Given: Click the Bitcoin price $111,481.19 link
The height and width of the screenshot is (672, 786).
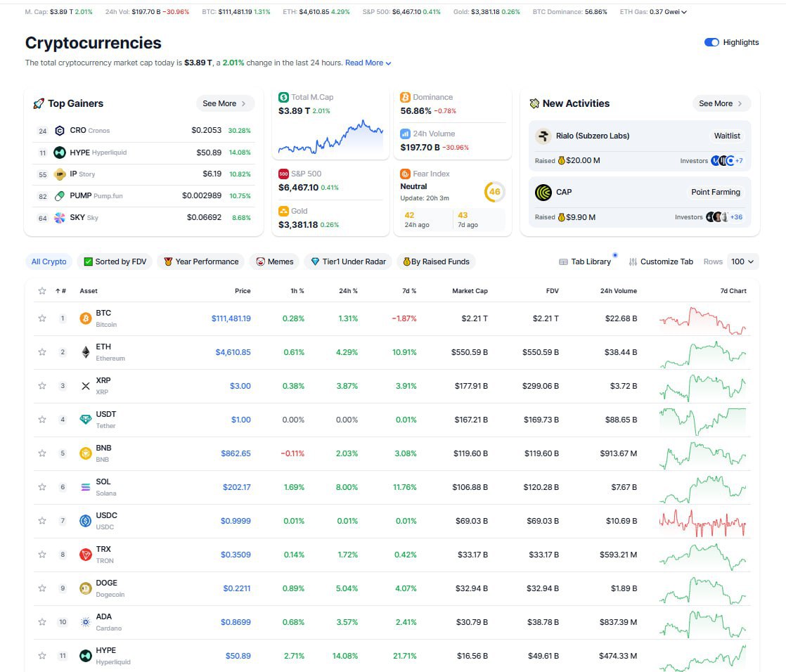Looking at the screenshot, I should [231, 318].
